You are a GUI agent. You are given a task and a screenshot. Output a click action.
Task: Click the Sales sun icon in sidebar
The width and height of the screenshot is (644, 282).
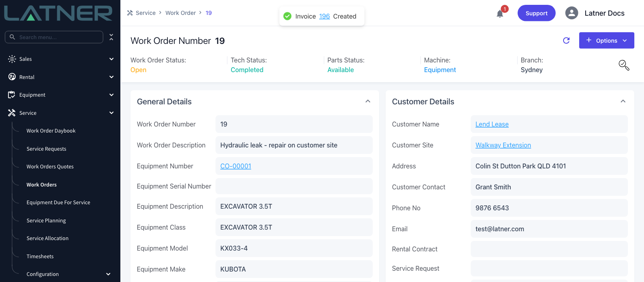[12, 59]
